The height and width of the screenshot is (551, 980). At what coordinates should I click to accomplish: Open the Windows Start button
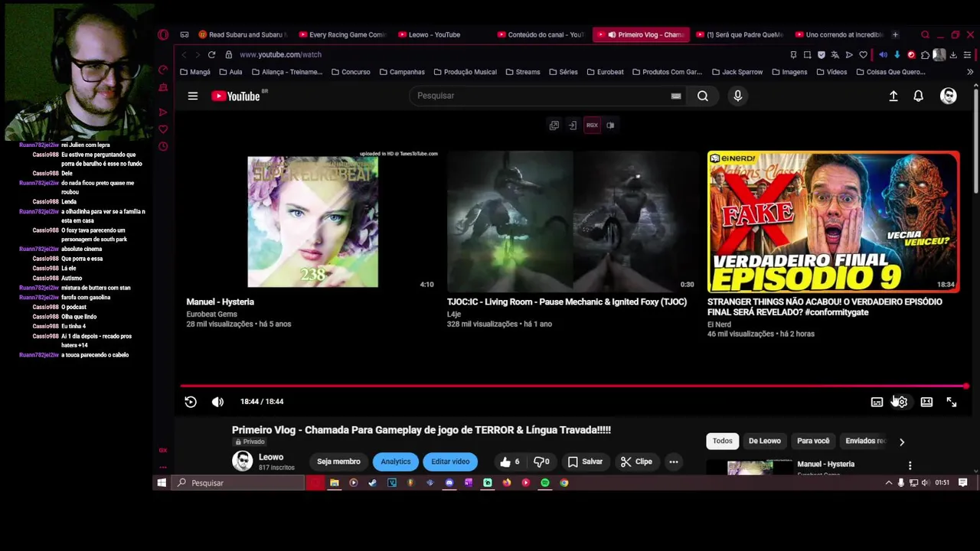162,483
